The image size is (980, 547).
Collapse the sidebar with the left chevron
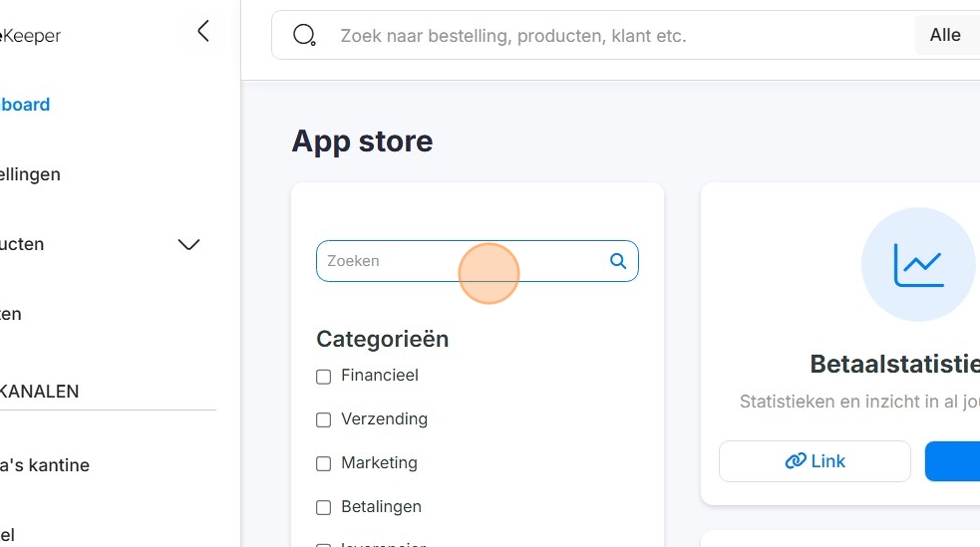[203, 31]
